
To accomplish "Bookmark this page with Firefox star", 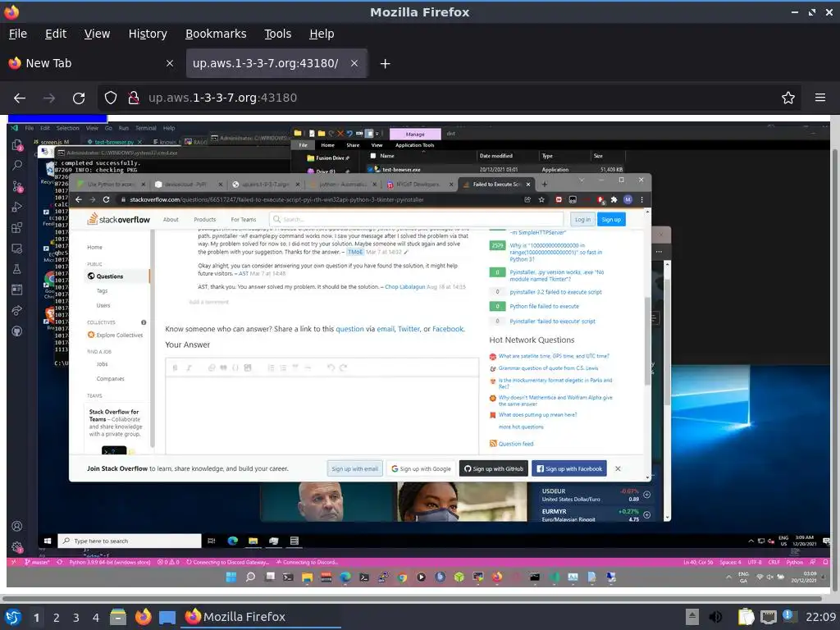I will [x=788, y=98].
